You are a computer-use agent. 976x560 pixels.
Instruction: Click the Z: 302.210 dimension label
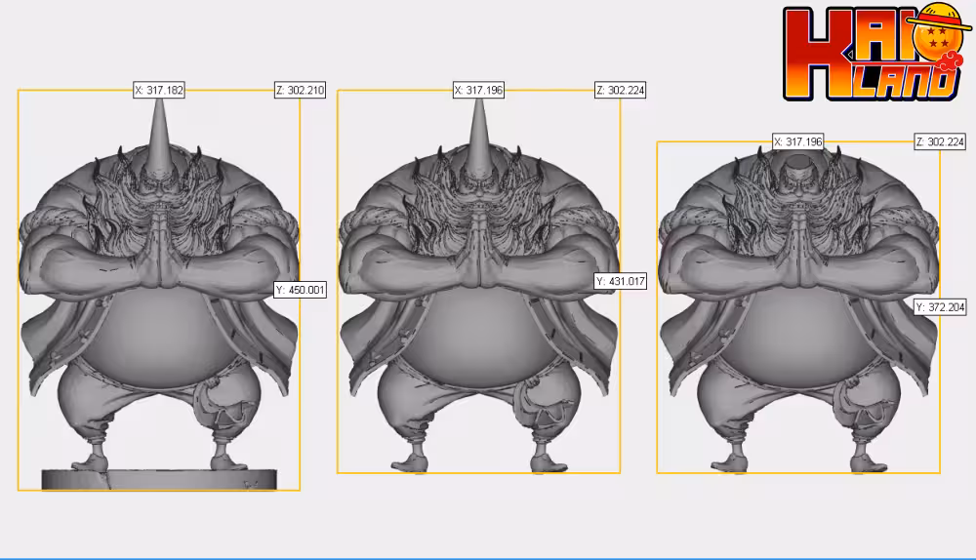tap(300, 90)
